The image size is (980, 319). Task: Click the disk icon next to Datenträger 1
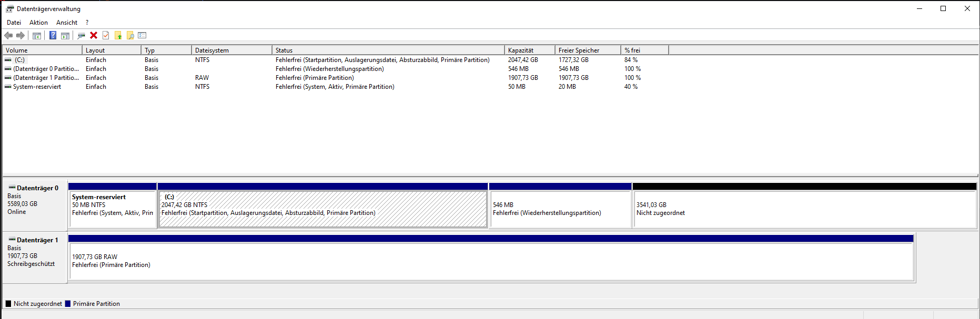tap(12, 240)
